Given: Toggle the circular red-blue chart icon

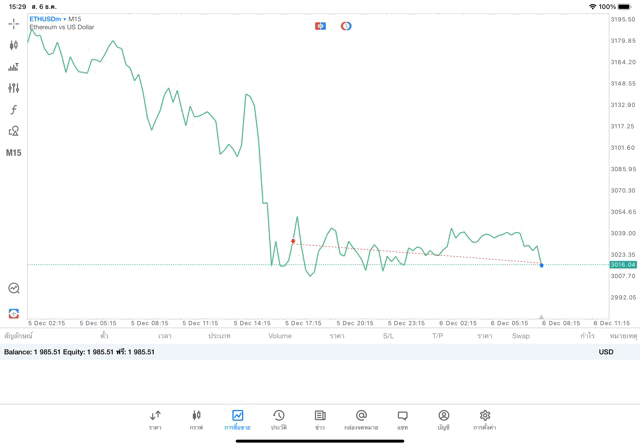Looking at the screenshot, I should point(346,26).
